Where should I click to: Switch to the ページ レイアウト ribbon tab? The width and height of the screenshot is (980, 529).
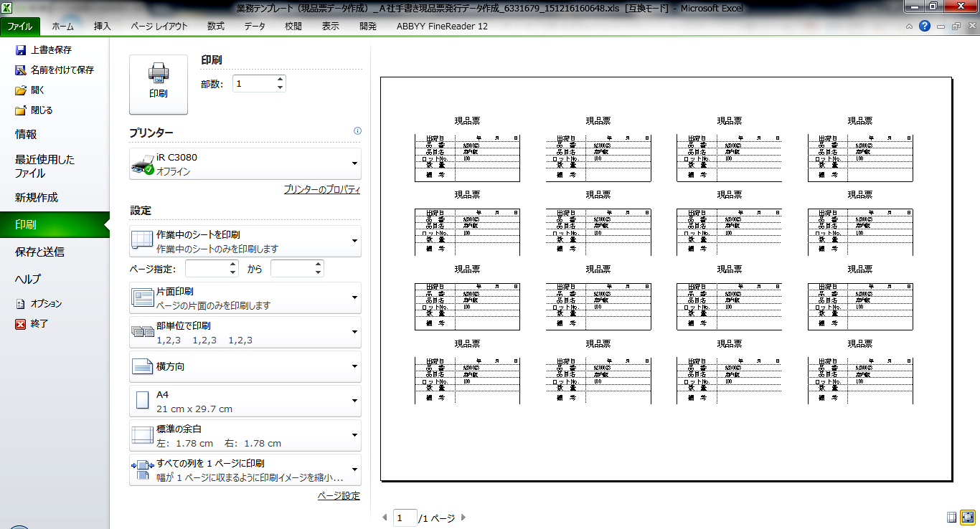[x=159, y=27]
